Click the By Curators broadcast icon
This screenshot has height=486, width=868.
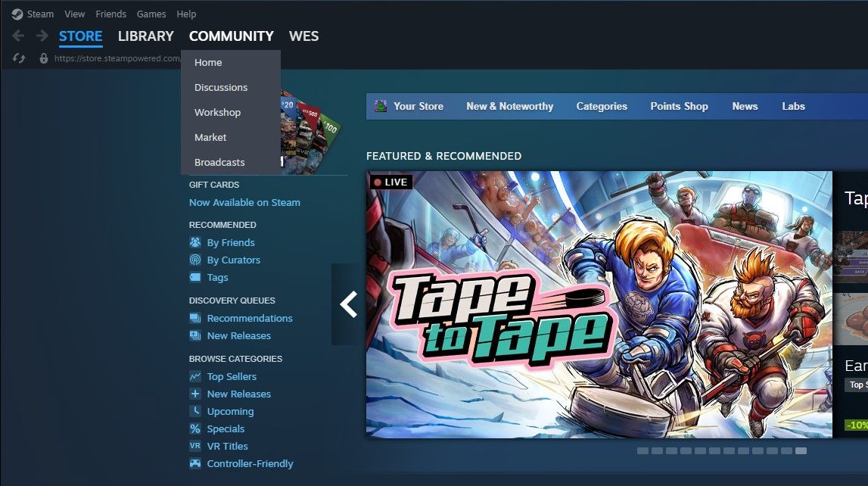coord(194,260)
